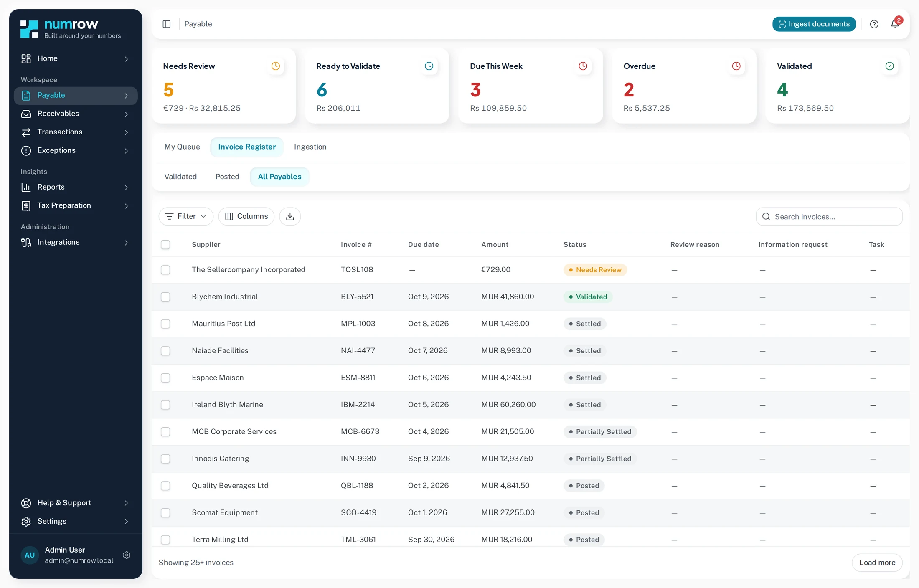Viewport: 919px width, 588px height.
Task: Select The Sellercompany Incorporated row checkbox
Action: coord(165,270)
